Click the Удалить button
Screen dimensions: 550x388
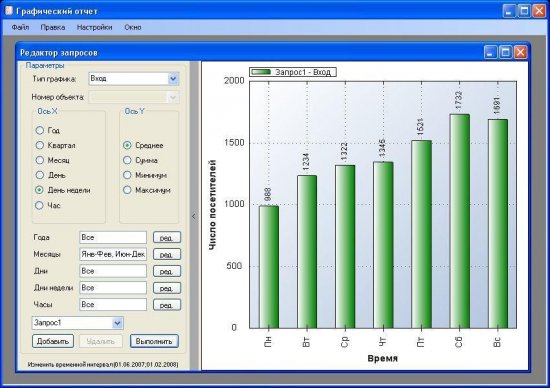coord(101,341)
